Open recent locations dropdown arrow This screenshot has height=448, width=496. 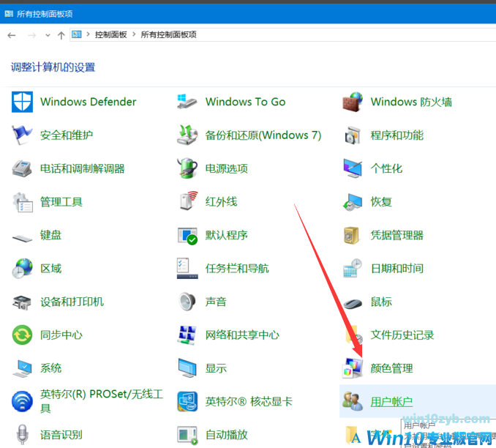tap(48, 35)
